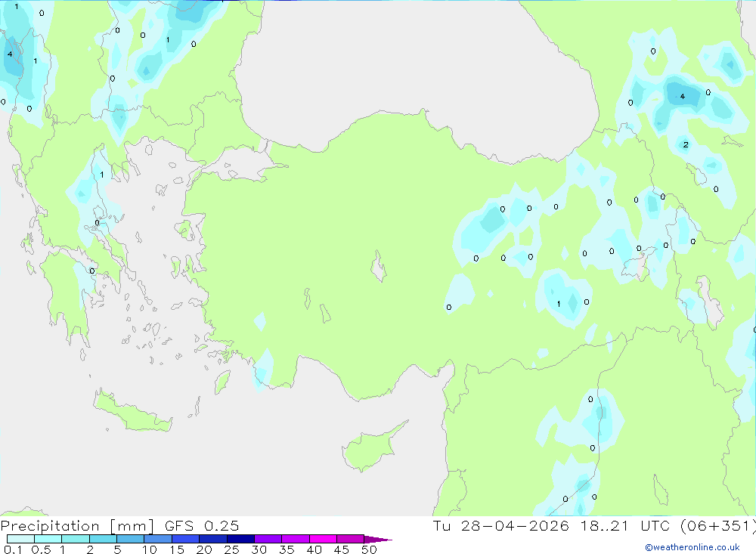
Task: Click the 'Precipitation [mm]' title text
Action: (x=77, y=526)
